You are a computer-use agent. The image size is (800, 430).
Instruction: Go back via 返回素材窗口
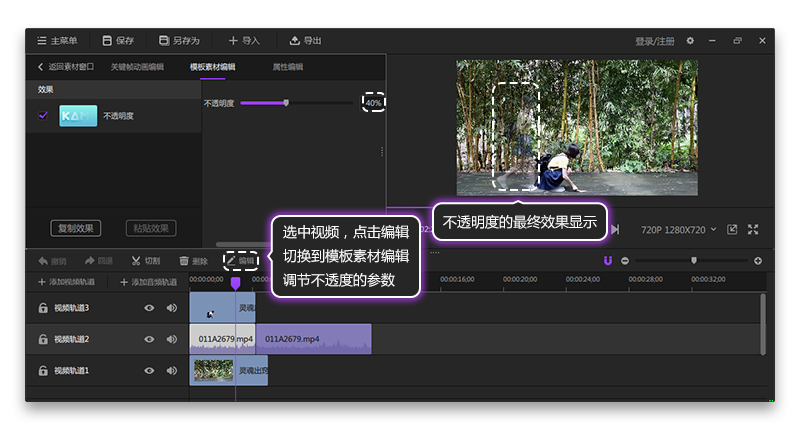coord(65,67)
